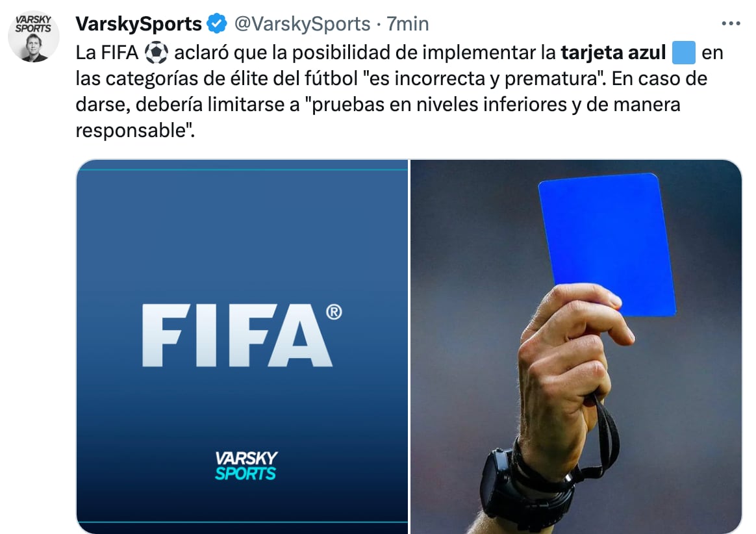The width and height of the screenshot is (756, 534).
Task: Click the word 'responsable' in tweet
Action: pyautogui.click(x=132, y=131)
